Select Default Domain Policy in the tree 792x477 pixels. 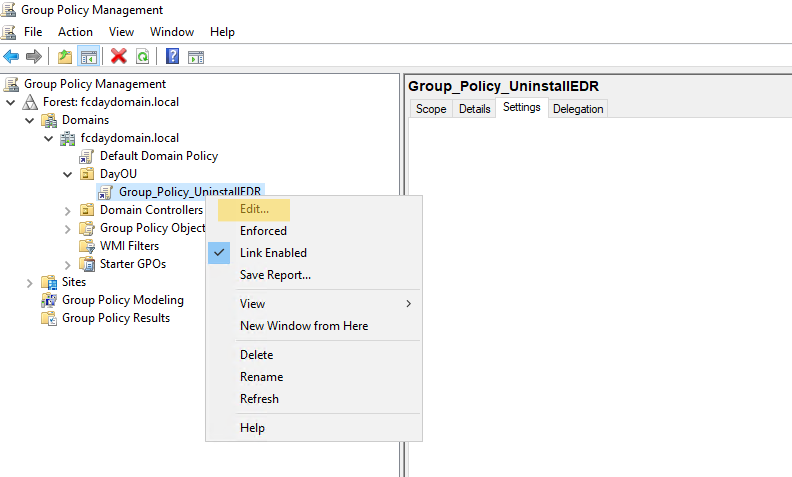pos(158,156)
